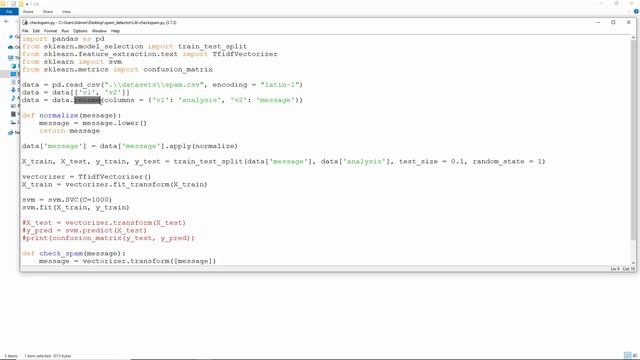Click 'train_test_split' on the sklearn.model_selection import line

coord(212,47)
